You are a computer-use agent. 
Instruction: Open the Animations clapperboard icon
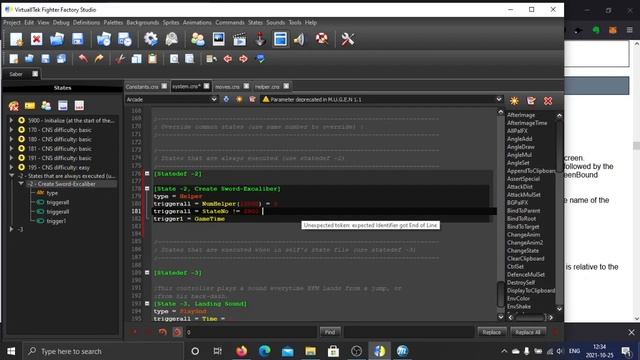click(239, 39)
